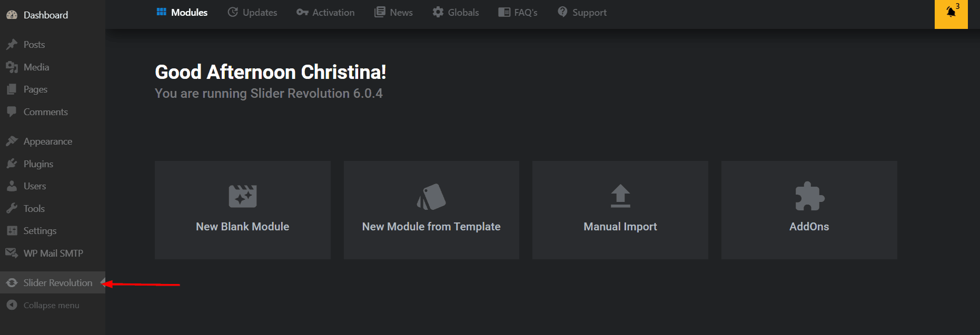Viewport: 980px width, 335px height.
Task: Click the Pages icon in sidebar
Action: (x=12, y=89)
